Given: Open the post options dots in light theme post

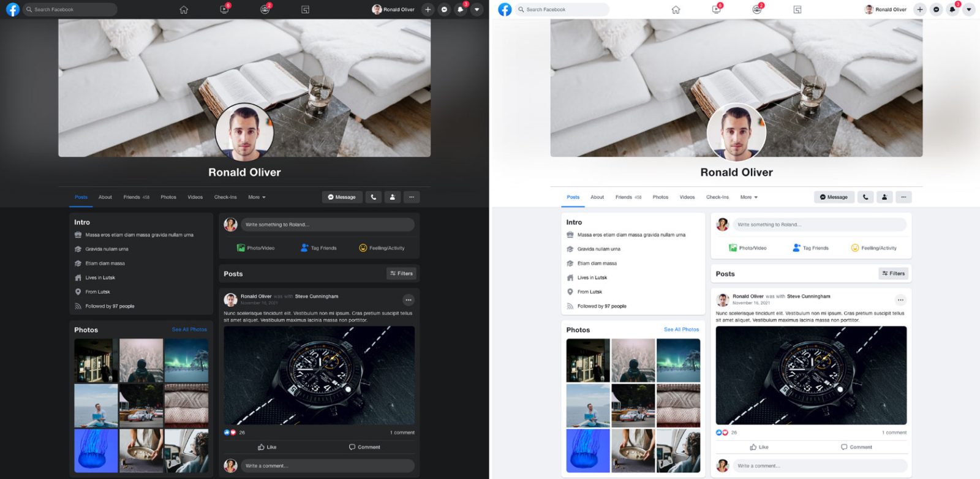Looking at the screenshot, I should (900, 300).
